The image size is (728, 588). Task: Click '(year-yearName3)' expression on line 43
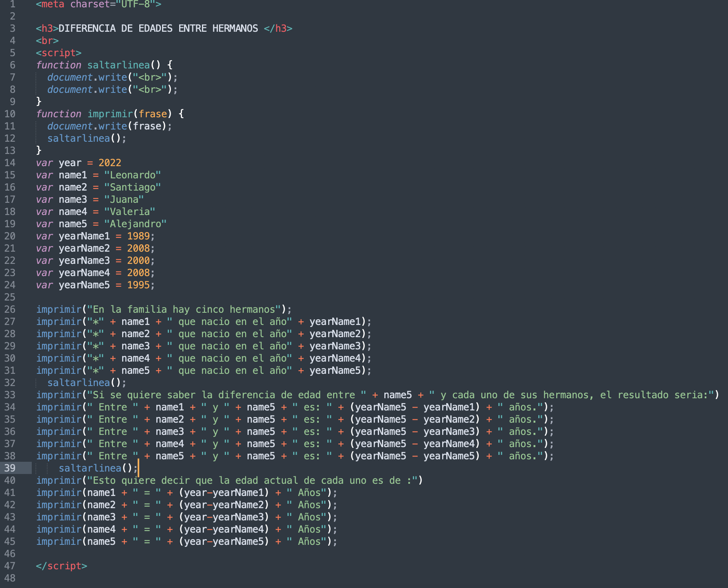[x=224, y=517]
